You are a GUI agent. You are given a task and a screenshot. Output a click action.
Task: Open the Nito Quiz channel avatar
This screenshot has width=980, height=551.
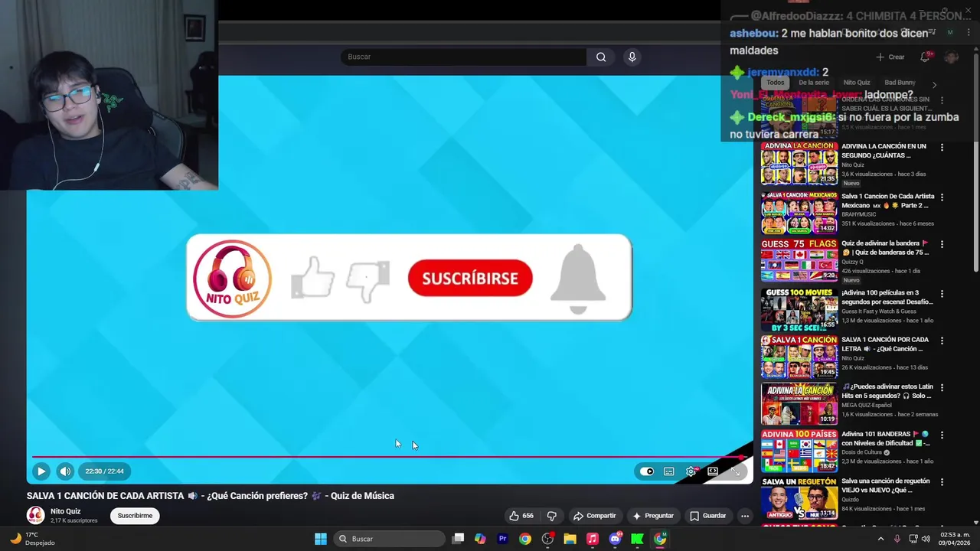[x=35, y=515]
